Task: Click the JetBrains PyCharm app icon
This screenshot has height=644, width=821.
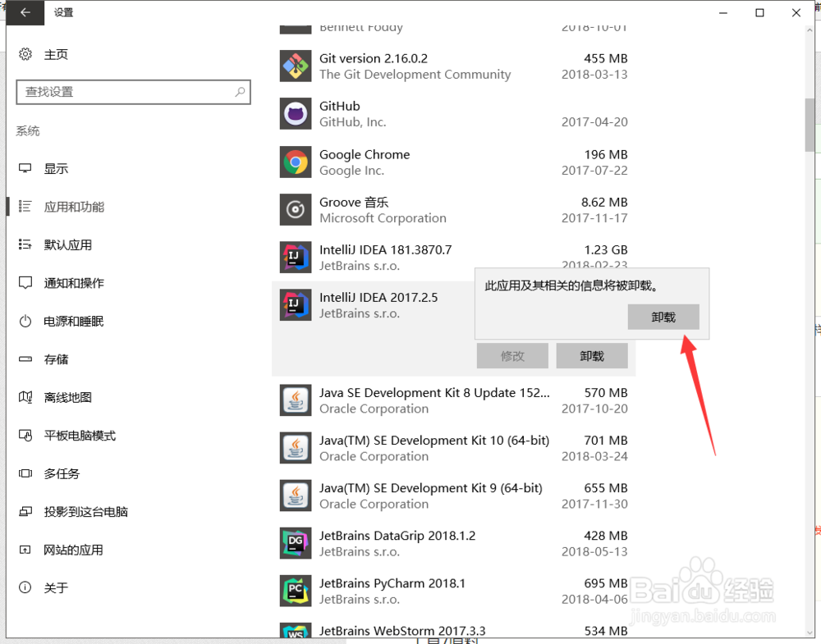Action: pos(296,591)
